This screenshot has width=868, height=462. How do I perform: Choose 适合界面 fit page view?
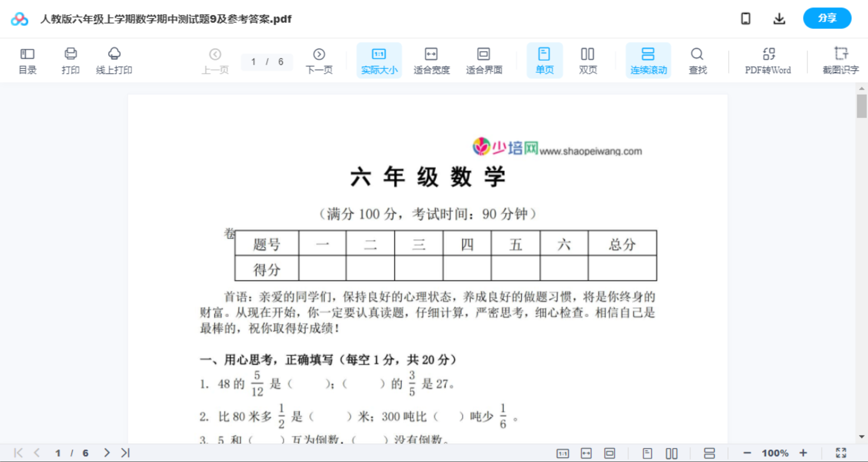(484, 60)
